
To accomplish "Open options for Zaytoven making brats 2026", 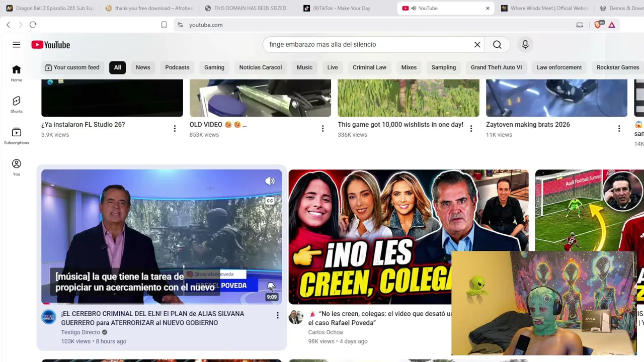I will pyautogui.click(x=619, y=129).
